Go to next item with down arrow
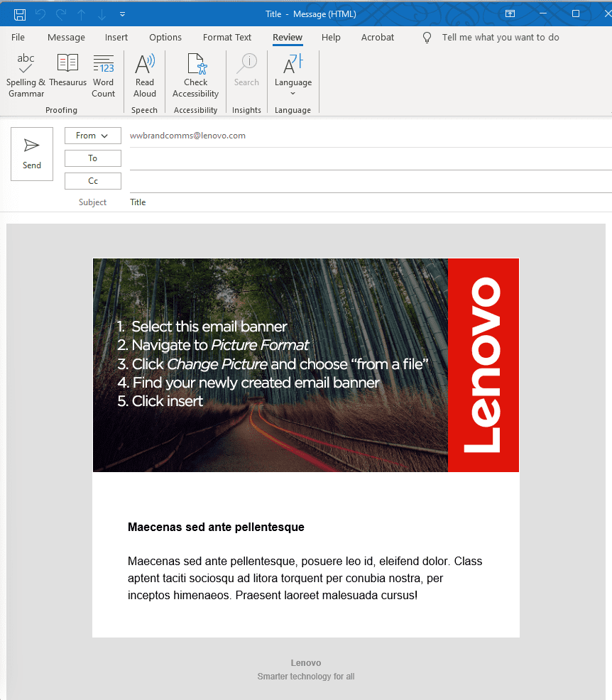Image resolution: width=612 pixels, height=700 pixels. 102,14
